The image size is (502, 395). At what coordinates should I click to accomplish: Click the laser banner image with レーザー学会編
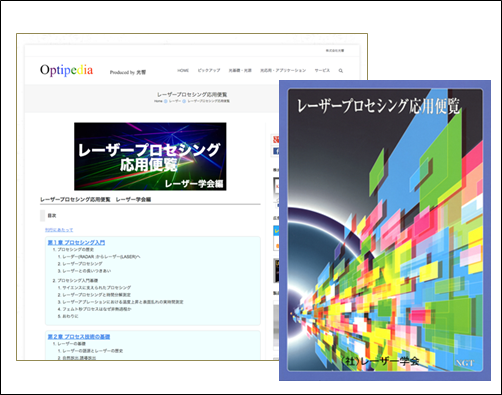(150, 156)
